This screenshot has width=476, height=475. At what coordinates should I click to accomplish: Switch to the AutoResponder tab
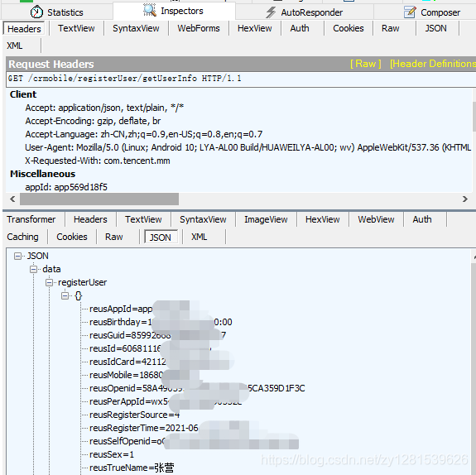[305, 12]
